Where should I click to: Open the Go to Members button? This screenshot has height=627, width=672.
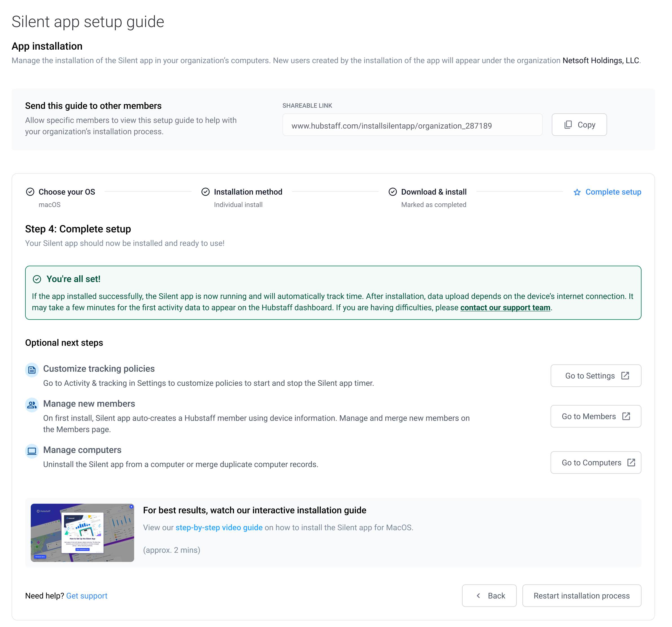coord(596,416)
